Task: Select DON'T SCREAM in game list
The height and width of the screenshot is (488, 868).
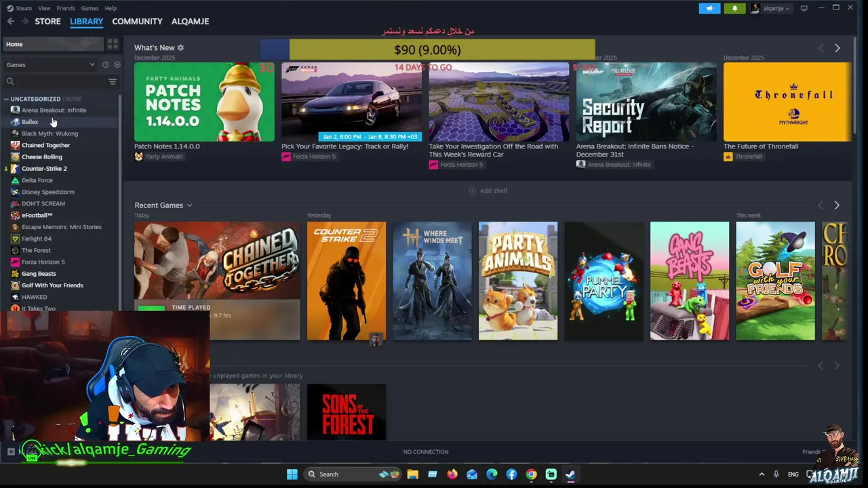Action: coord(43,203)
